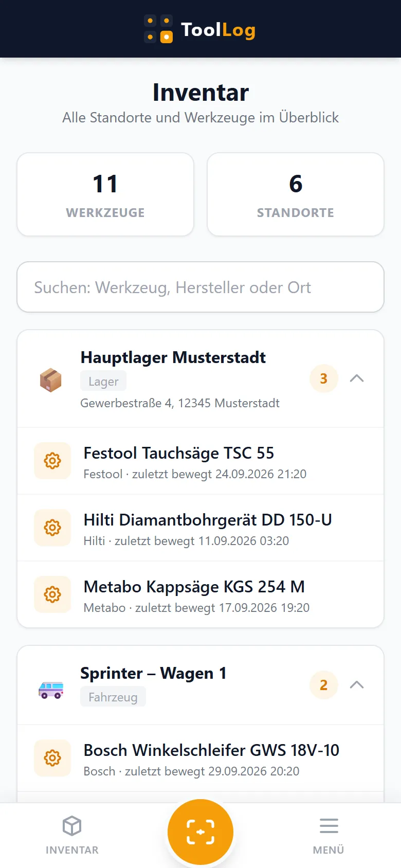Click gear icon beside Metabo Kappsäge
The height and width of the screenshot is (868, 401).
click(x=52, y=594)
